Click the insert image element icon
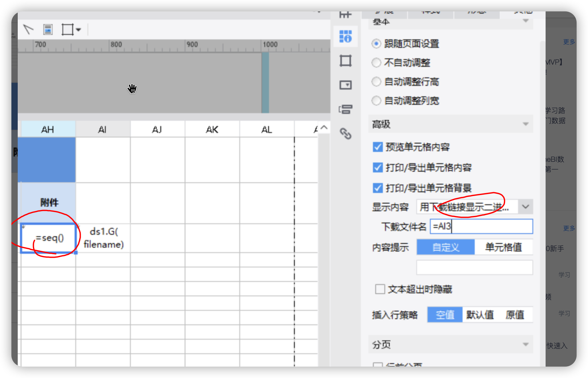This screenshot has height=378, width=588. (48, 29)
